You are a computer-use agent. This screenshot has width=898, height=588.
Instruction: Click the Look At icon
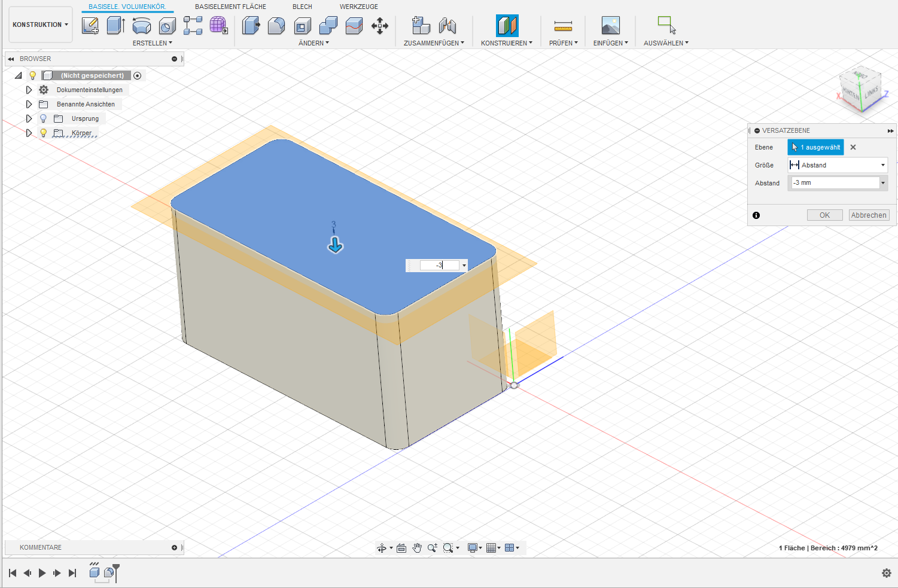[401, 548]
